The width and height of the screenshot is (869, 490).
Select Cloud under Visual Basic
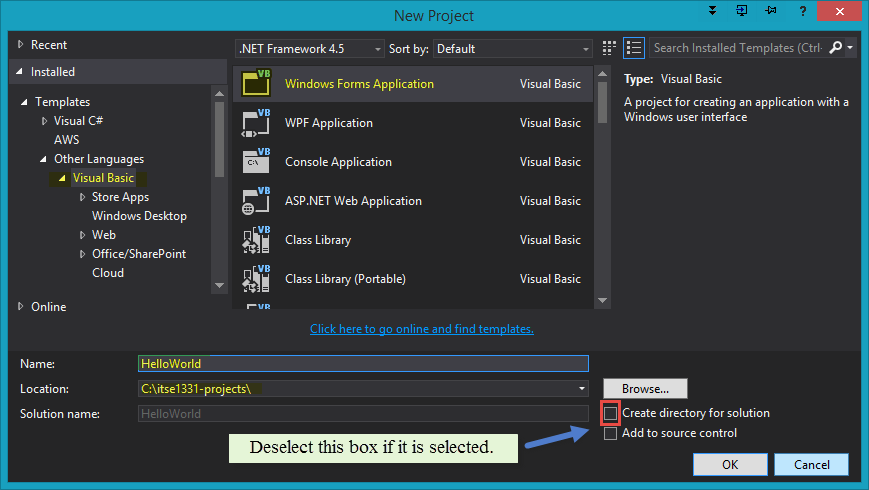click(108, 273)
